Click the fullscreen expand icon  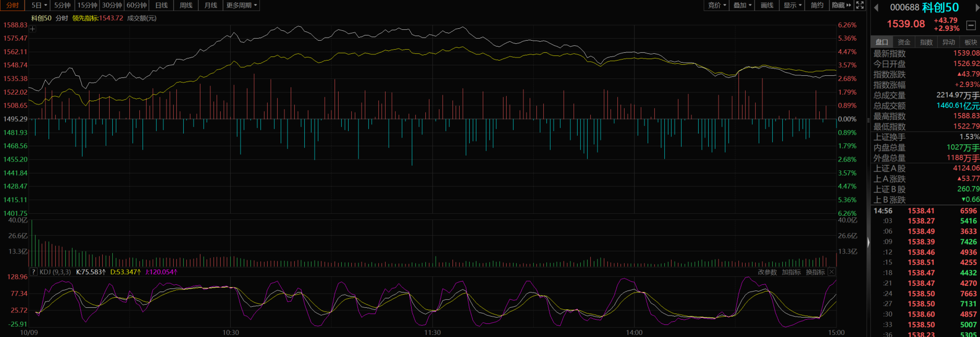[x=860, y=5]
